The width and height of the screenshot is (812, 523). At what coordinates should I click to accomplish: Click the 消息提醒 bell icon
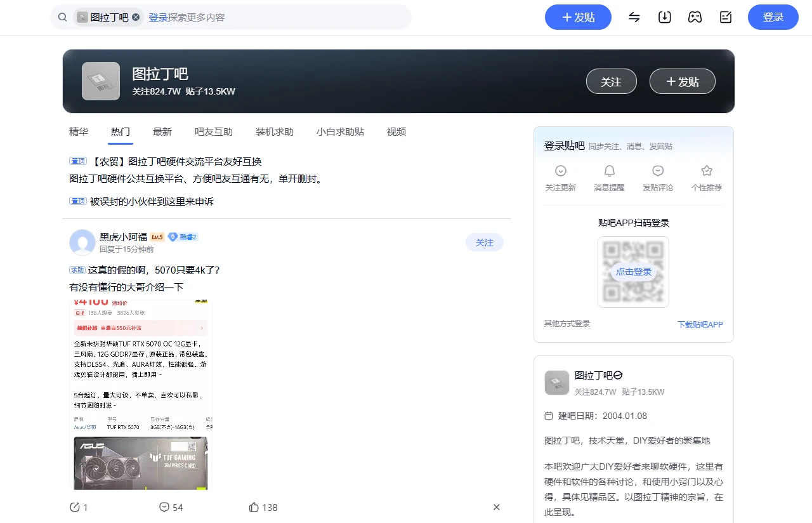(x=610, y=171)
